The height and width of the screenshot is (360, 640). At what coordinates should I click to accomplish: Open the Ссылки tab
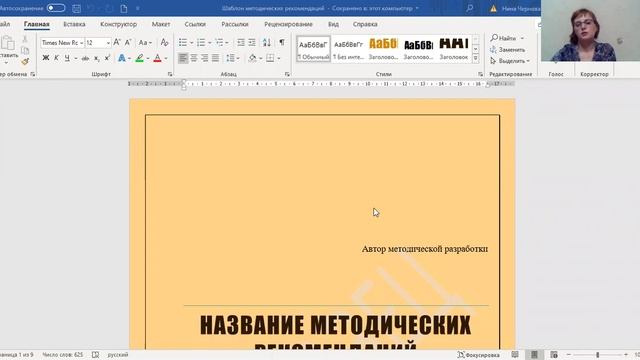click(195, 24)
